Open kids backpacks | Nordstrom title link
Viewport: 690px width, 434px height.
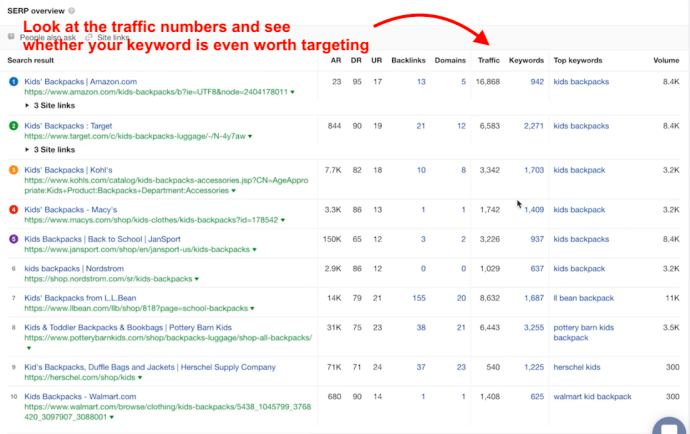coord(74,268)
